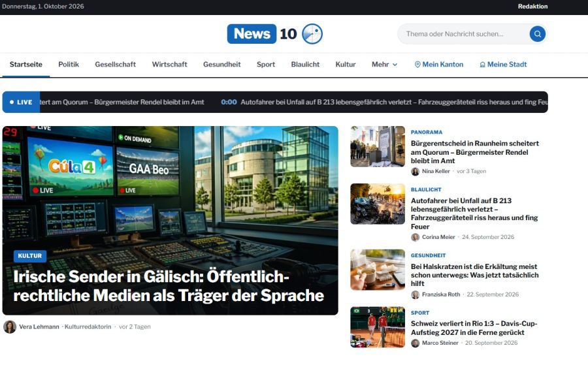Click the Kulturredaktorin role label
This screenshot has height=365, width=588.
tap(88, 326)
